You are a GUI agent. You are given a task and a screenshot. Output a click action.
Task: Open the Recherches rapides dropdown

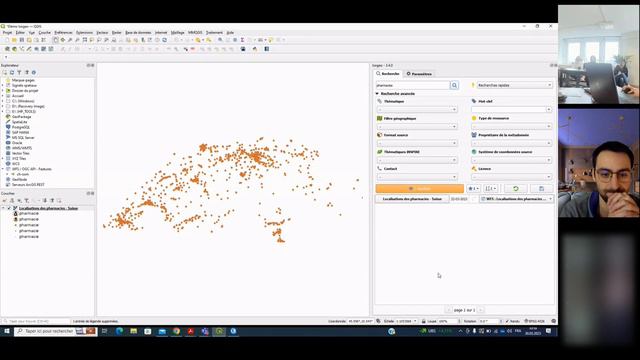[514, 85]
